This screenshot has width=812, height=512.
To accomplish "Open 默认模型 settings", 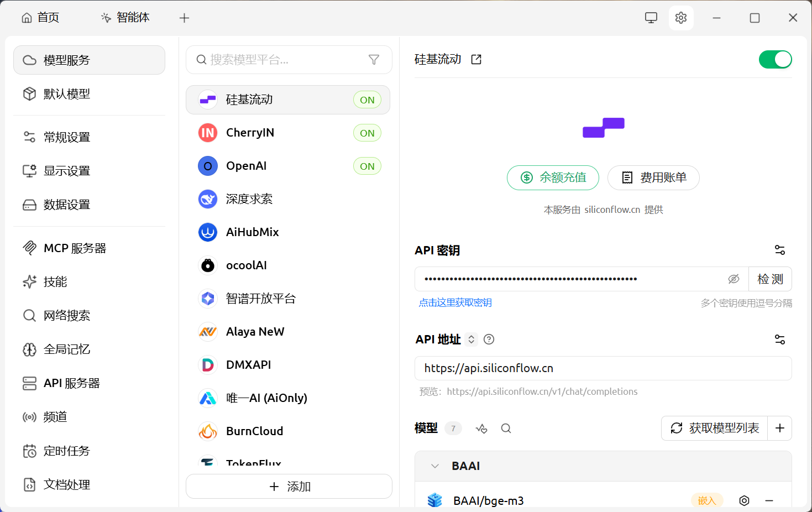I will pyautogui.click(x=89, y=94).
